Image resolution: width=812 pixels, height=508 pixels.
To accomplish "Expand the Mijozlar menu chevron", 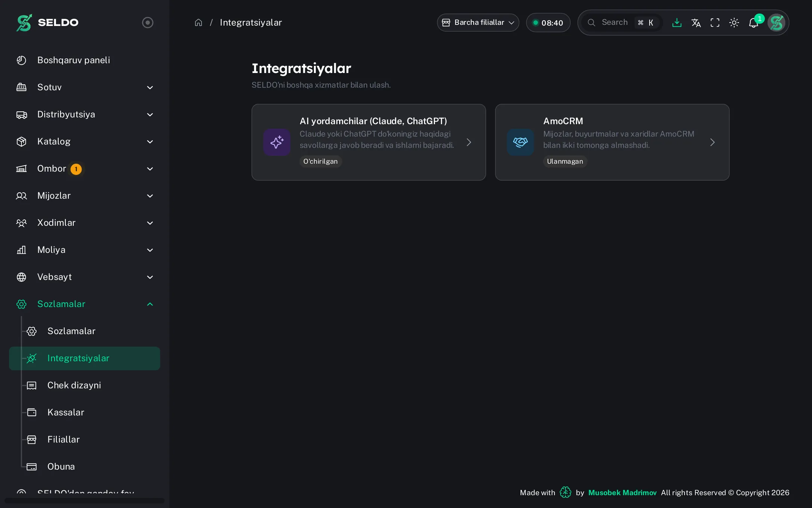I will click(x=150, y=196).
